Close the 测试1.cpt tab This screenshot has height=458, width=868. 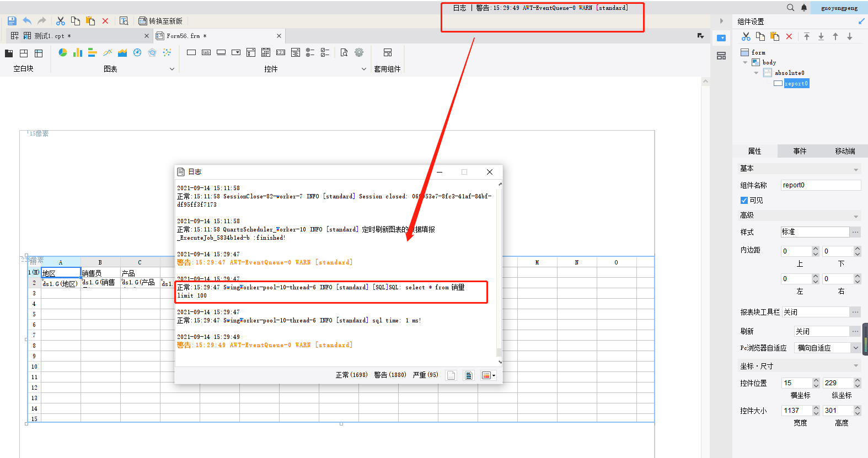(x=147, y=36)
